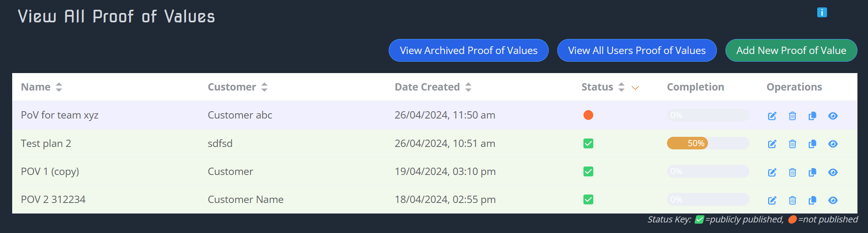Click the 50% completion bar for Test plan 2
Screen dimensions: 868x233
click(708, 143)
